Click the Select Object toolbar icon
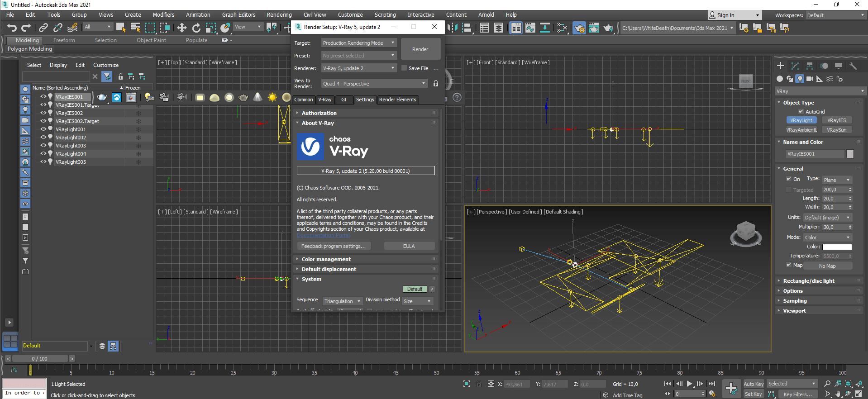 click(x=121, y=28)
